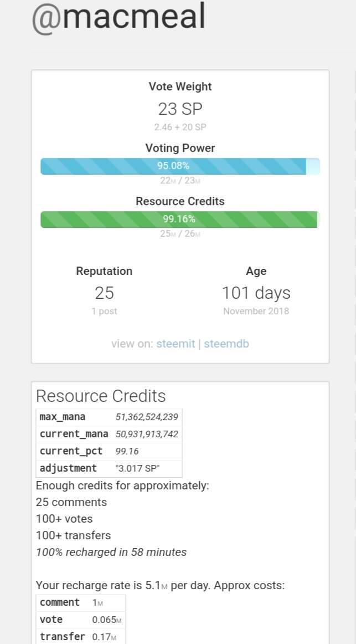Click the November 2018 creation date
The image size is (356, 644).
(x=256, y=311)
